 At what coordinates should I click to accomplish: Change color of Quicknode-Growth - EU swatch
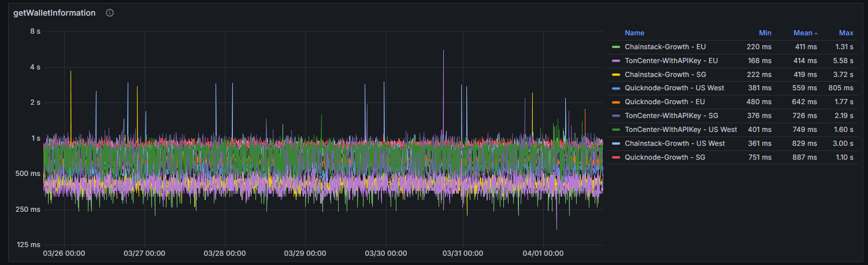616,102
